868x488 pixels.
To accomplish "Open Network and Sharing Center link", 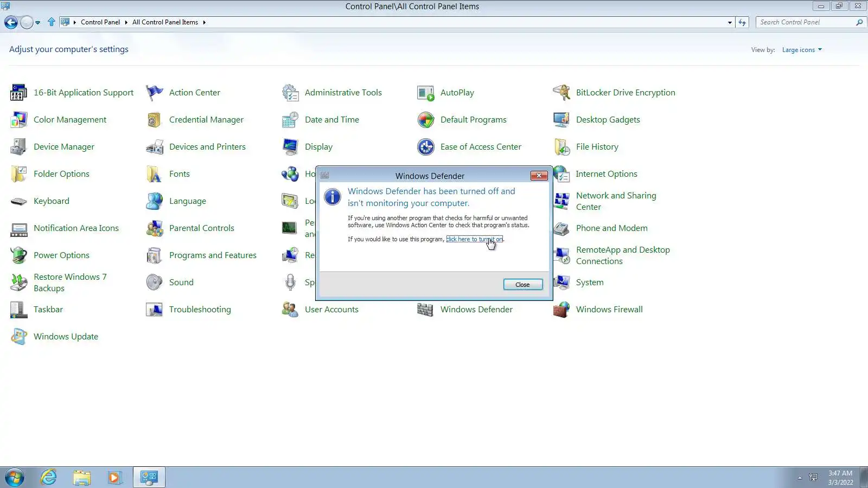I will click(616, 201).
